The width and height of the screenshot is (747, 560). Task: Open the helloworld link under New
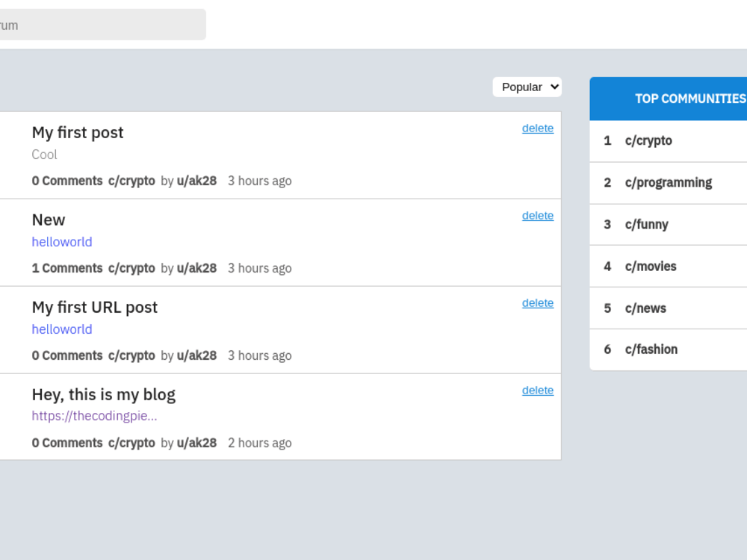(x=62, y=241)
